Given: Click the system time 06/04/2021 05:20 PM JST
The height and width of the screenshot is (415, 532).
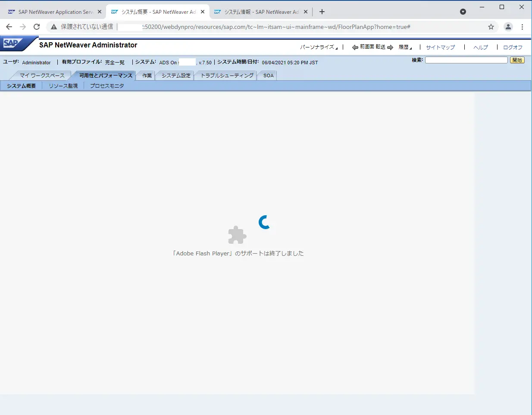Looking at the screenshot, I should [290, 63].
